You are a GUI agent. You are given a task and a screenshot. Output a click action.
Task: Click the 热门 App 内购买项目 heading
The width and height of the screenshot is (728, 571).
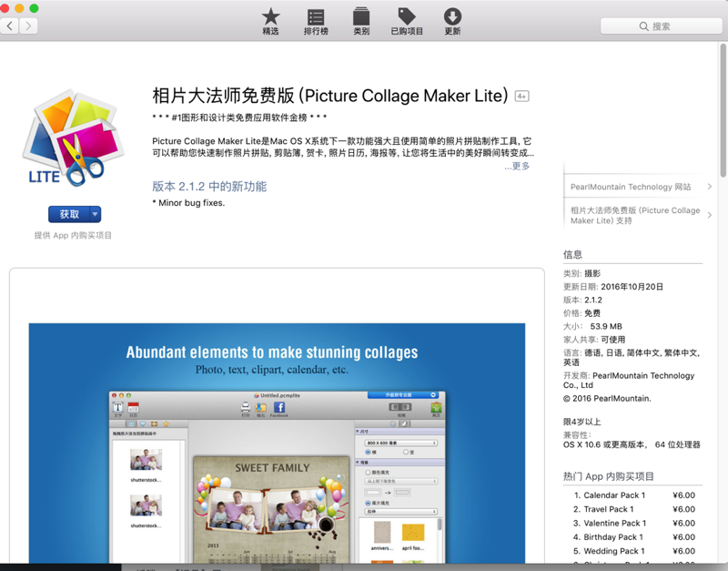click(609, 476)
